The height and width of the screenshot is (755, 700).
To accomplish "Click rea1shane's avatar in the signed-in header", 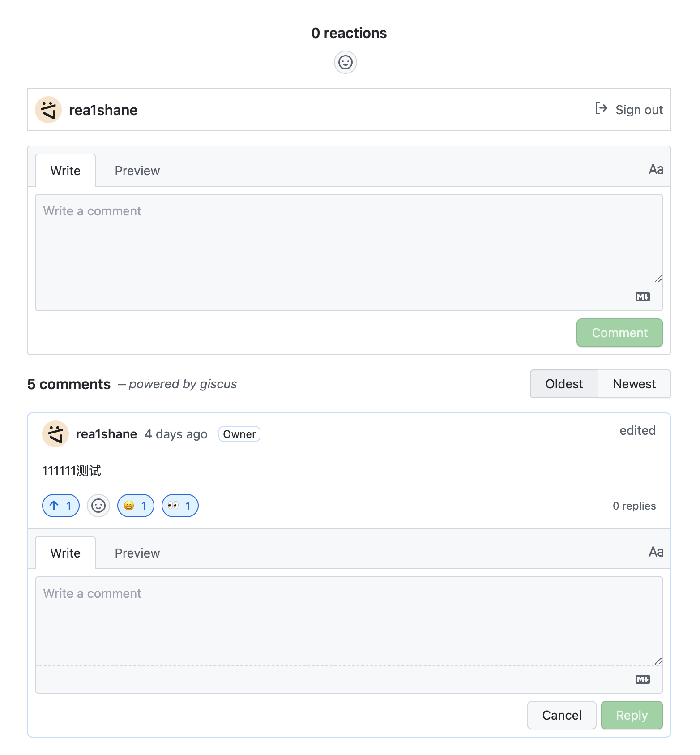I will tap(48, 110).
